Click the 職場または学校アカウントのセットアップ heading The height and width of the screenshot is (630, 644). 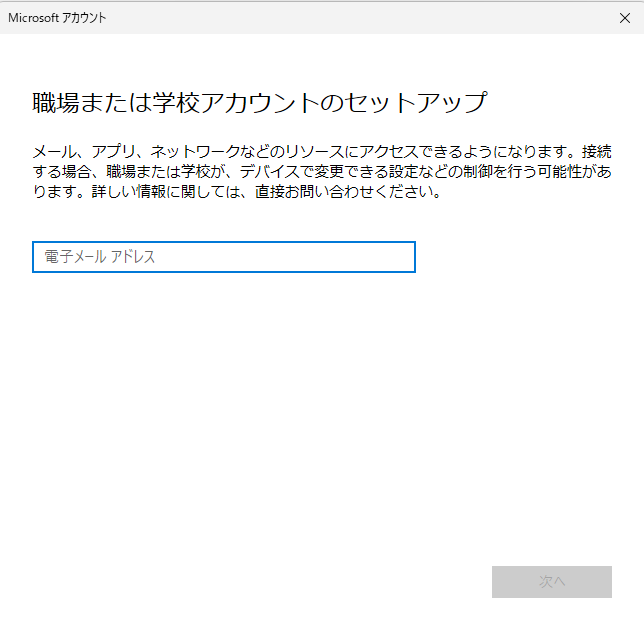tap(260, 102)
